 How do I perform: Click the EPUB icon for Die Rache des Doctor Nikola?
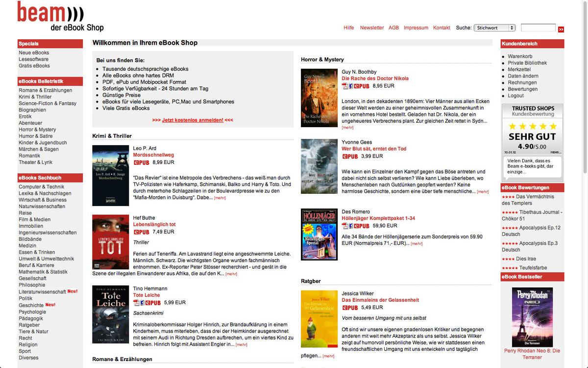pos(362,86)
